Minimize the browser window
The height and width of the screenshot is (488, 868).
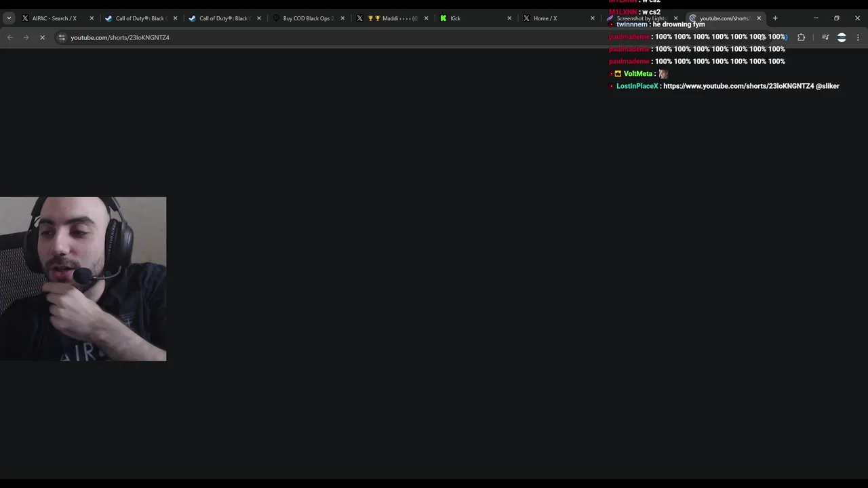[816, 18]
